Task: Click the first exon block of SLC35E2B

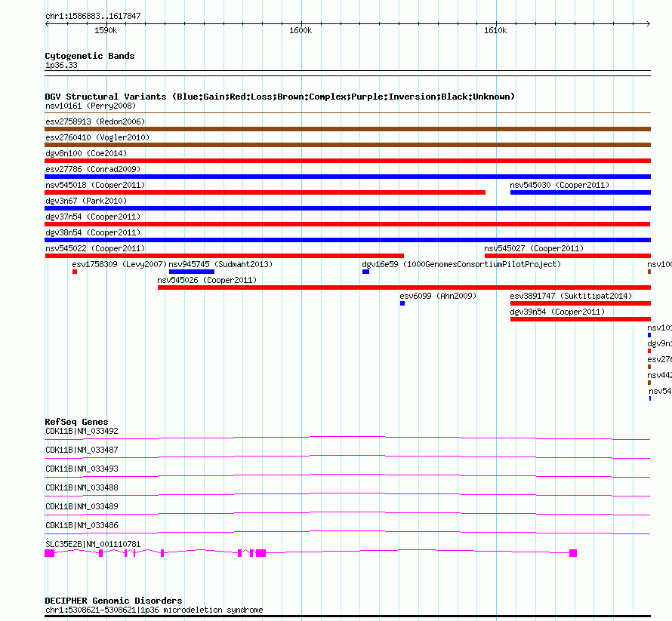Action: click(x=50, y=553)
